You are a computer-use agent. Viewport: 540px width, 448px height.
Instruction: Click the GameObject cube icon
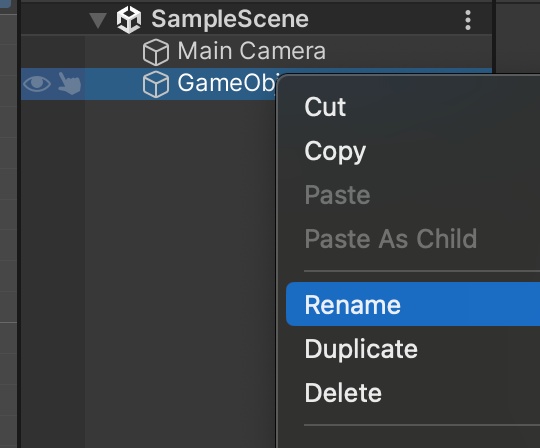156,84
